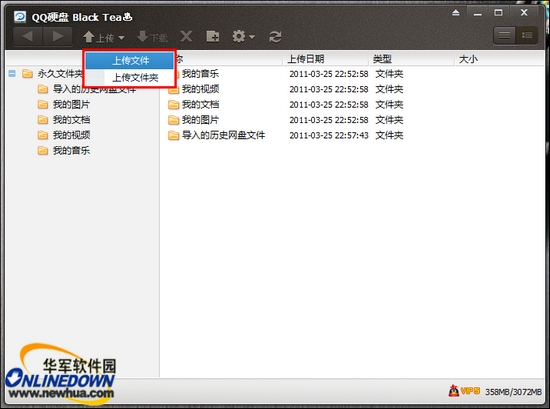This screenshot has width=550, height=409.
Task: Select 我的图片 row in file list
Action: tap(352, 120)
